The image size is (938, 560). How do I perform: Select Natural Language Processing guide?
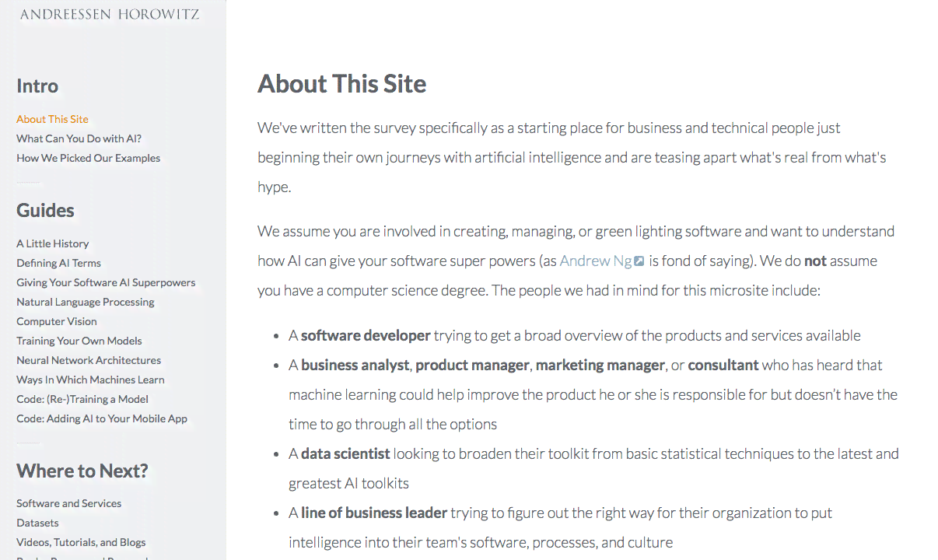(x=86, y=302)
